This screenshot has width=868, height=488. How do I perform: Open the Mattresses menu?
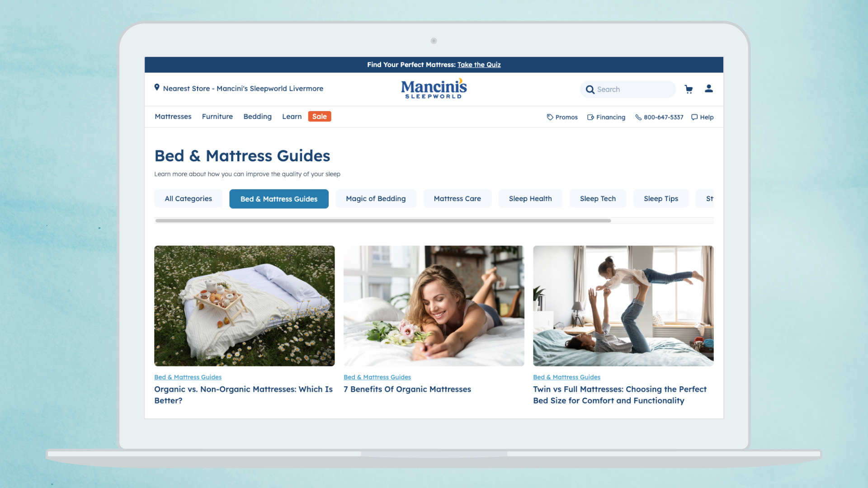173,117
